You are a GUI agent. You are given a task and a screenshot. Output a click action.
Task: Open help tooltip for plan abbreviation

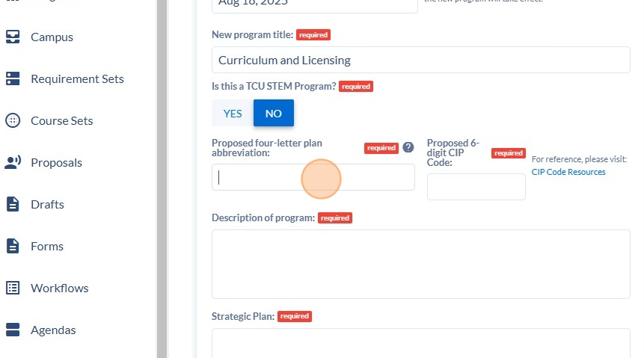pos(408,147)
